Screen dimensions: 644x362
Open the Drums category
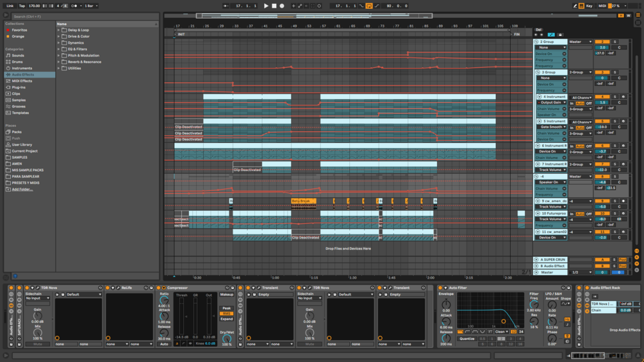click(x=17, y=62)
